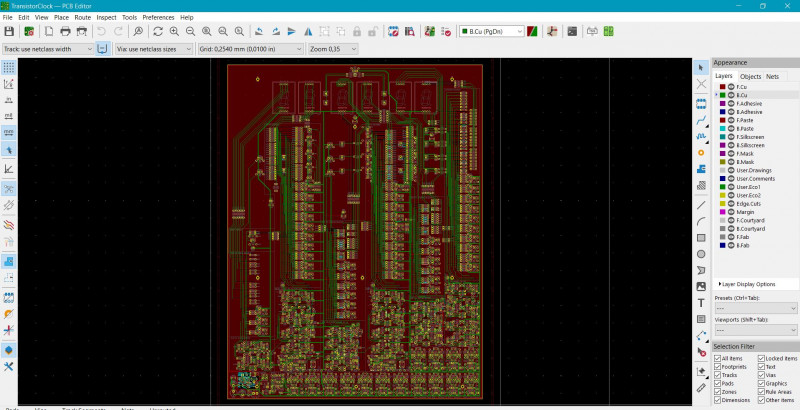Switch to the Nets tab
The height and width of the screenshot is (410, 800).
click(x=773, y=76)
